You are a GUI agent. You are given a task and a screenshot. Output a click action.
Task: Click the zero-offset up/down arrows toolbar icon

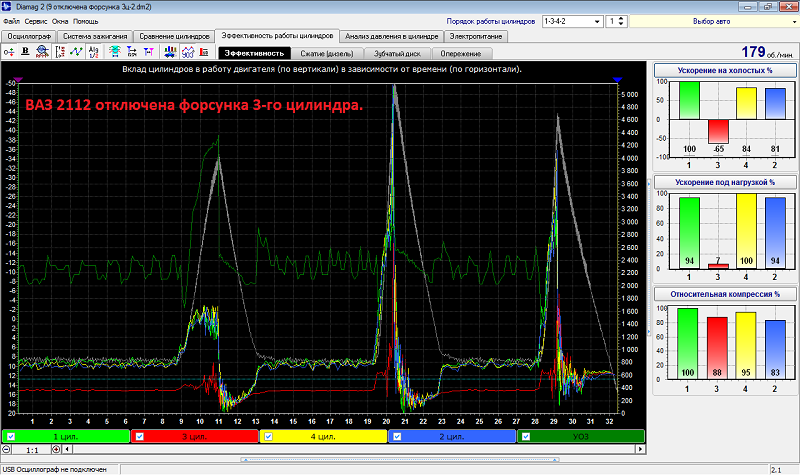click(9, 52)
